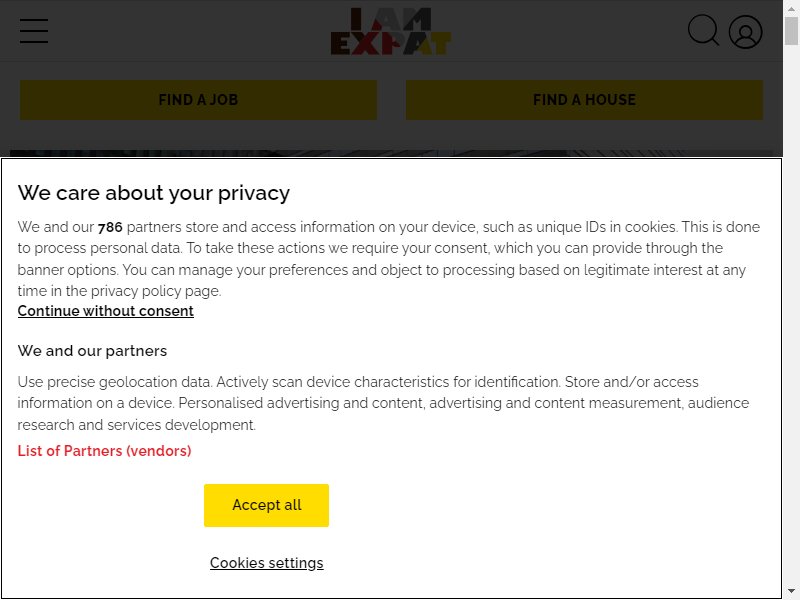Open the user account icon

pos(745,32)
